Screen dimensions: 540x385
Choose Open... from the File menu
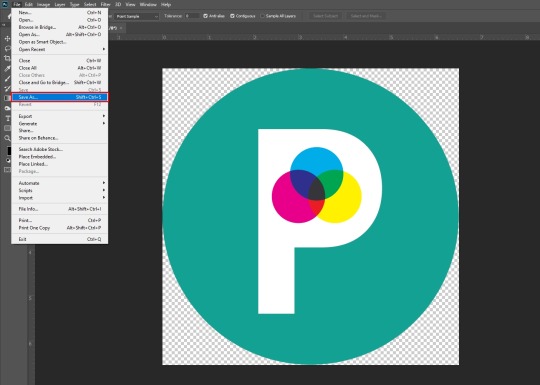click(x=60, y=20)
